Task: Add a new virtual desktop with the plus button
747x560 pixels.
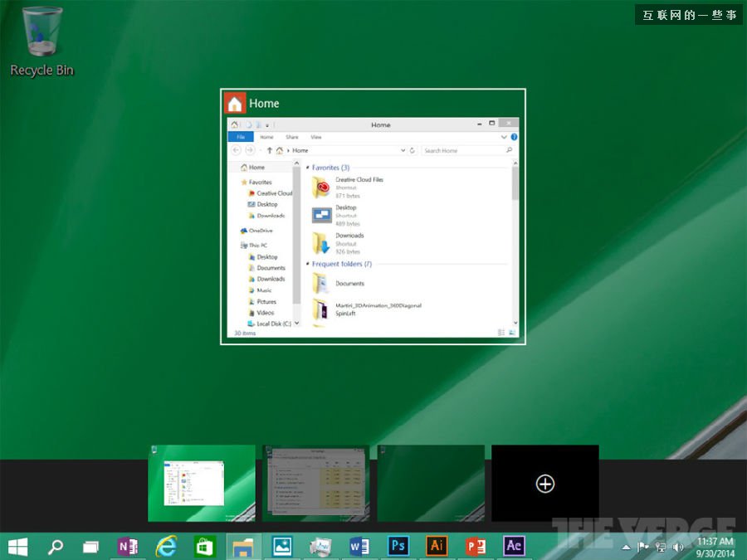Action: [x=545, y=484]
